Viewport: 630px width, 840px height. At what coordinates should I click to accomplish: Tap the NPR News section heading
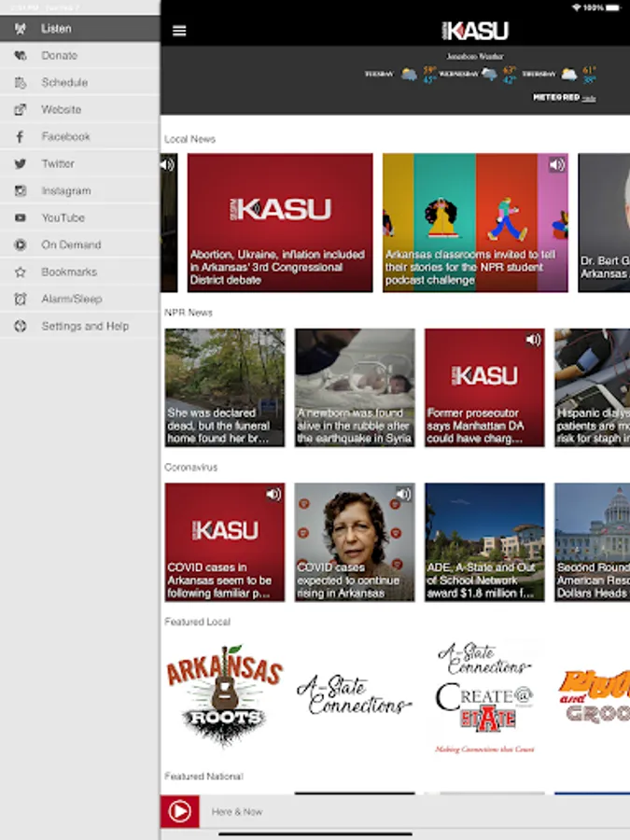188,313
